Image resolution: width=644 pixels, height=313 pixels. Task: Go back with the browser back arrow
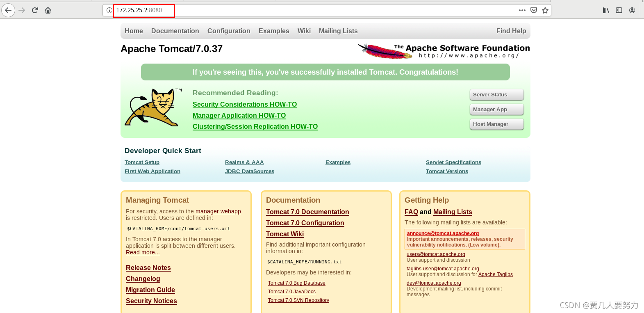pyautogui.click(x=8, y=10)
